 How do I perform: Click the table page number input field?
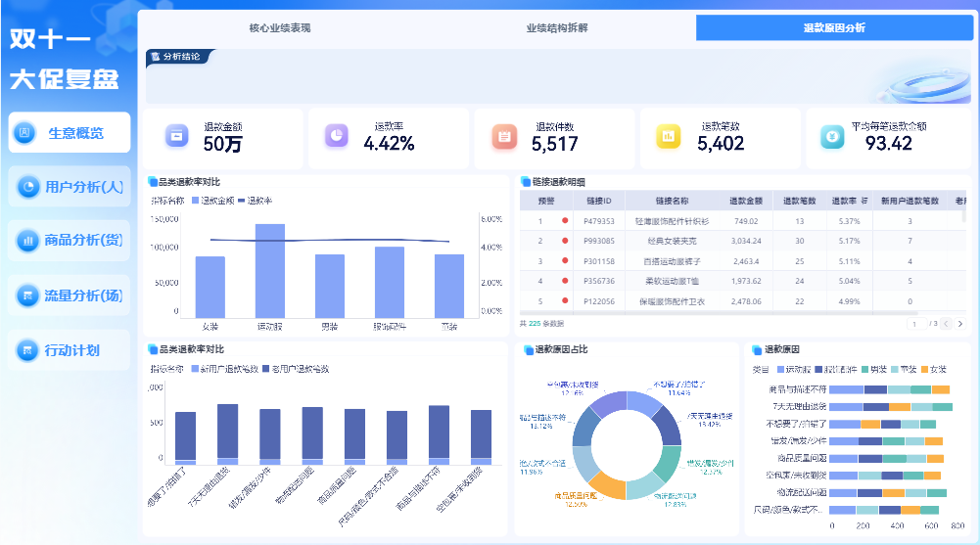click(x=916, y=323)
